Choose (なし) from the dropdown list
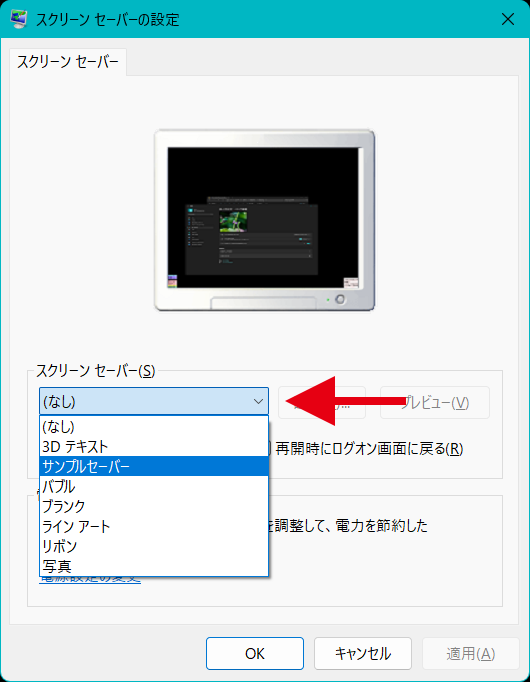530x682 pixels. (x=154, y=427)
